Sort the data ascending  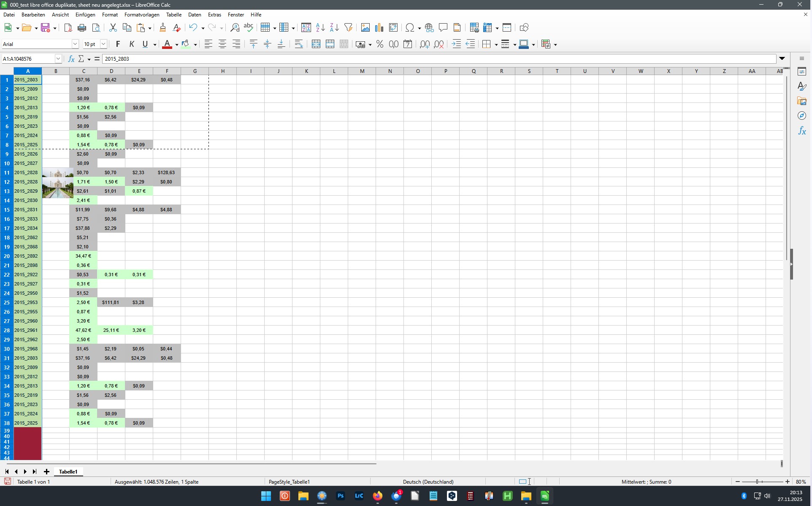click(x=320, y=27)
